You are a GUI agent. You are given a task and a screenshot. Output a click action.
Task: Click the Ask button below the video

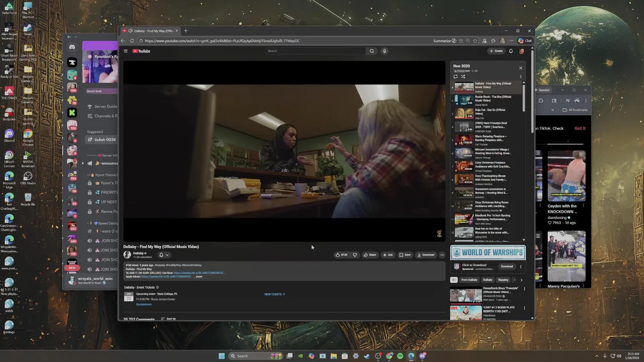pos(387,255)
